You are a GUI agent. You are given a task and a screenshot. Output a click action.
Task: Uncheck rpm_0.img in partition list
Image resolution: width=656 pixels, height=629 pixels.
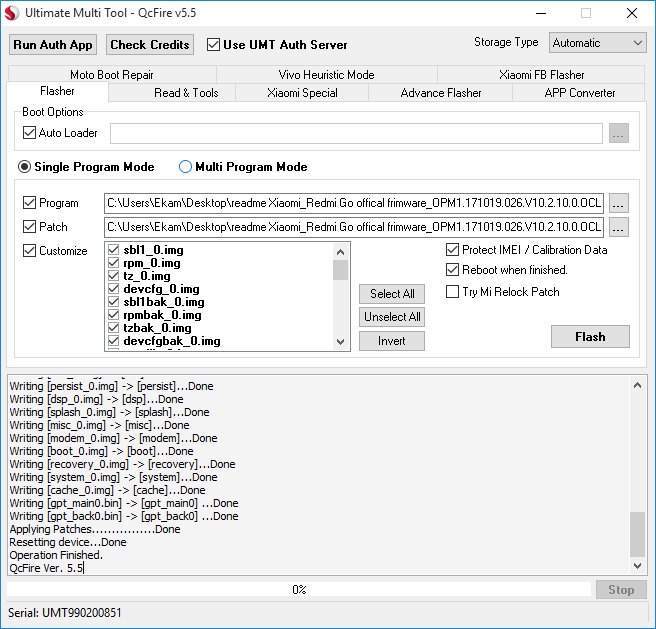(113, 263)
